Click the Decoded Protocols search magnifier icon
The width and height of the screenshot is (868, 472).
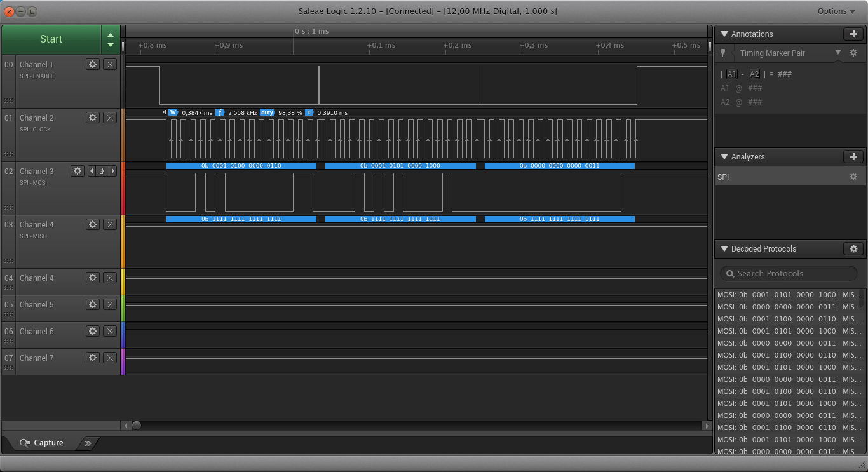coord(729,273)
